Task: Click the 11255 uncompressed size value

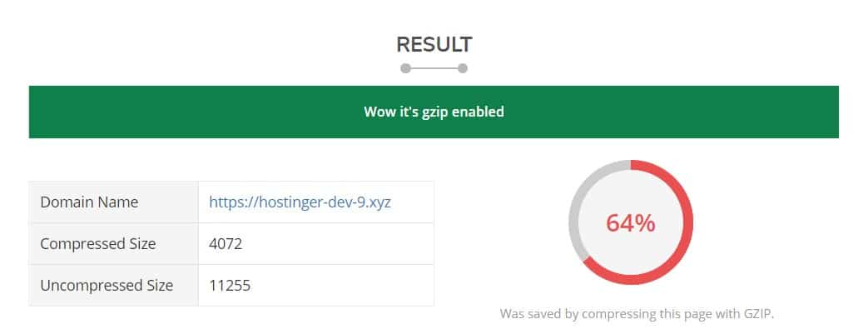Action: [230, 285]
